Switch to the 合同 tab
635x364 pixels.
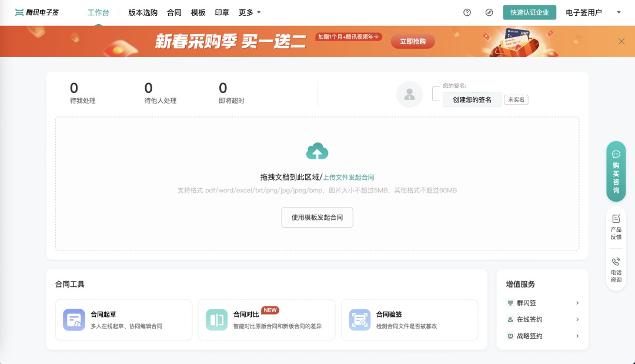pos(174,12)
